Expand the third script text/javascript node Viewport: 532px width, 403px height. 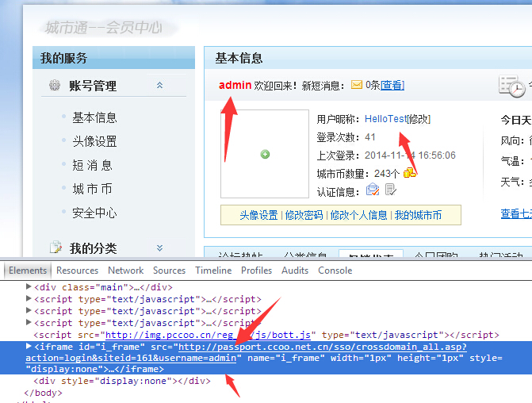coord(29,323)
